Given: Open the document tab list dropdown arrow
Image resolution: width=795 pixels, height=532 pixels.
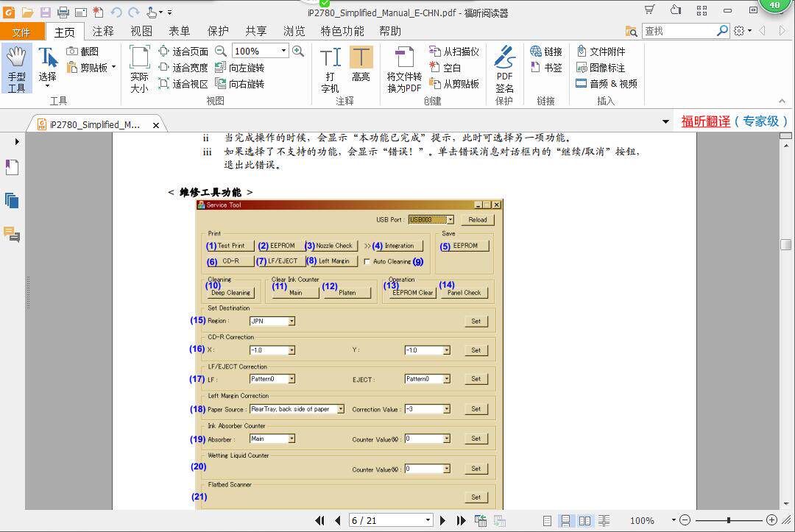Looking at the screenshot, I should click(x=665, y=121).
